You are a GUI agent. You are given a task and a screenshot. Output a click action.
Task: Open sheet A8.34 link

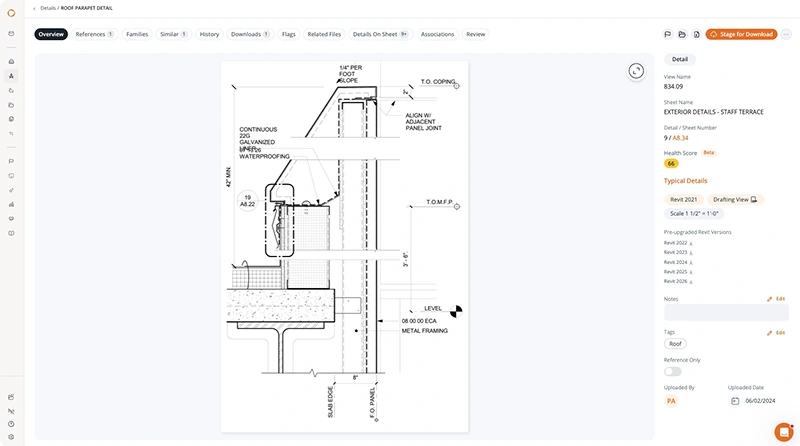click(x=680, y=138)
